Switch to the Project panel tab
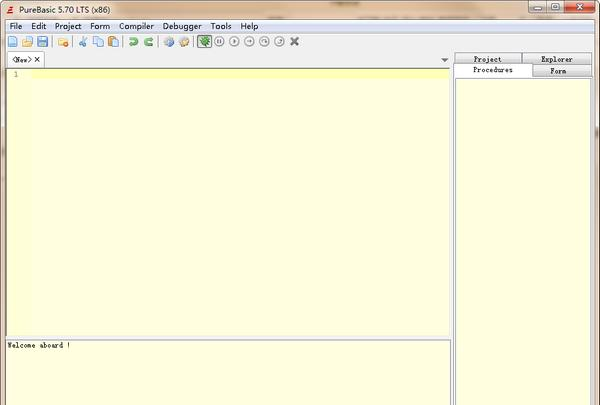 click(x=488, y=59)
